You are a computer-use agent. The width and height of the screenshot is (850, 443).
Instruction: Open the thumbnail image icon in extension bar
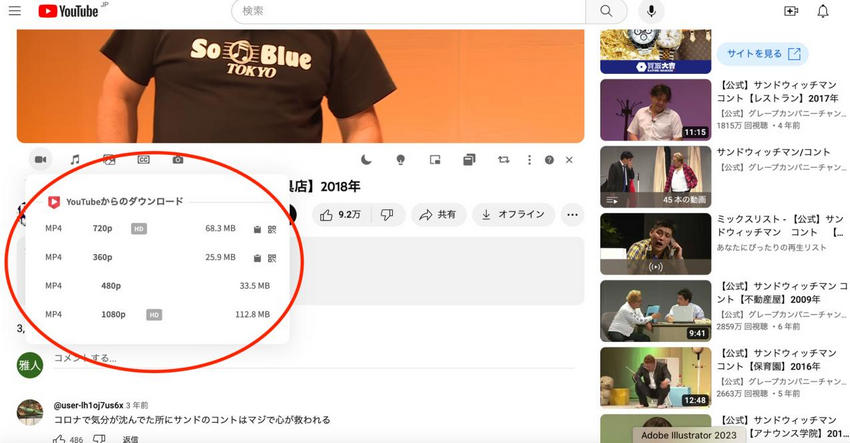(109, 159)
